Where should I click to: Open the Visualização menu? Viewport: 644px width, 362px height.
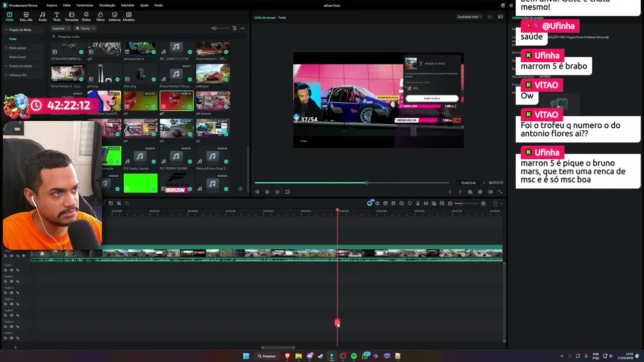click(x=107, y=5)
